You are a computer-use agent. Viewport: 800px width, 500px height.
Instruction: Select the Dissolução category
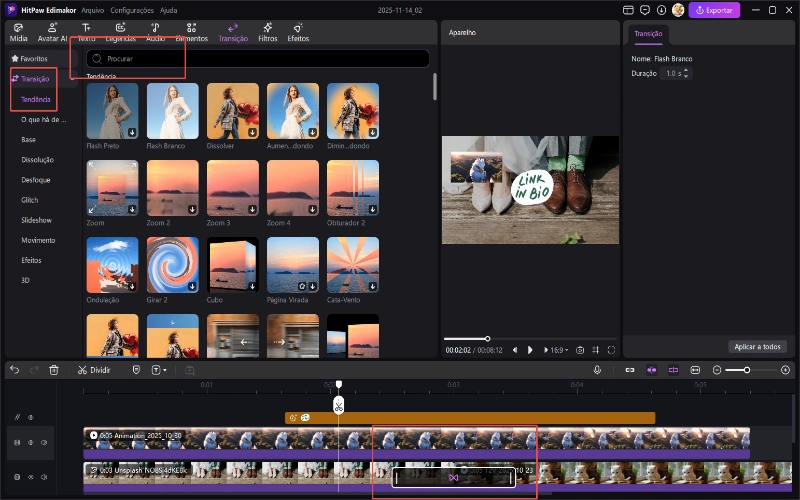click(37, 160)
